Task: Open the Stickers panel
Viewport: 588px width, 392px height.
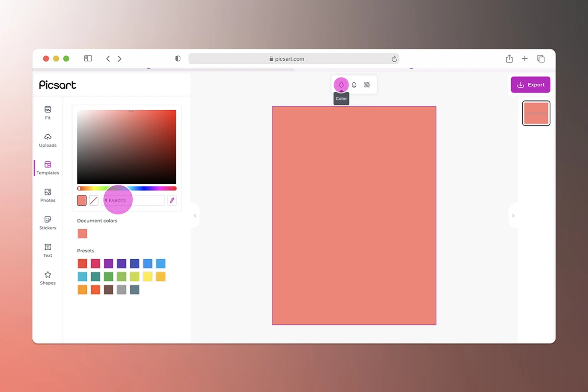Action: tap(48, 224)
